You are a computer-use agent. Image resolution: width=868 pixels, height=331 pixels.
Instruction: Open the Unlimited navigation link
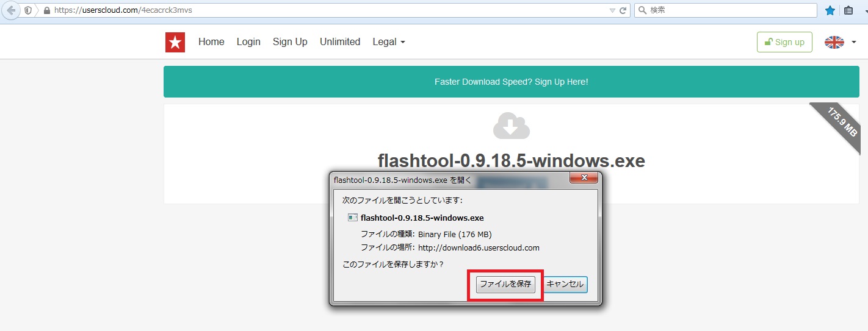click(x=340, y=42)
